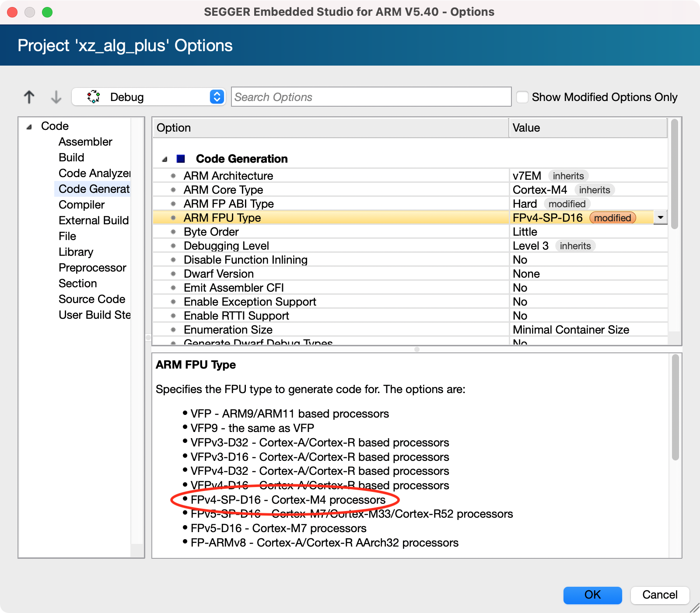Click the bullet icon beside Enable RTTI Support
Screen dimensions: 700x613
click(173, 315)
